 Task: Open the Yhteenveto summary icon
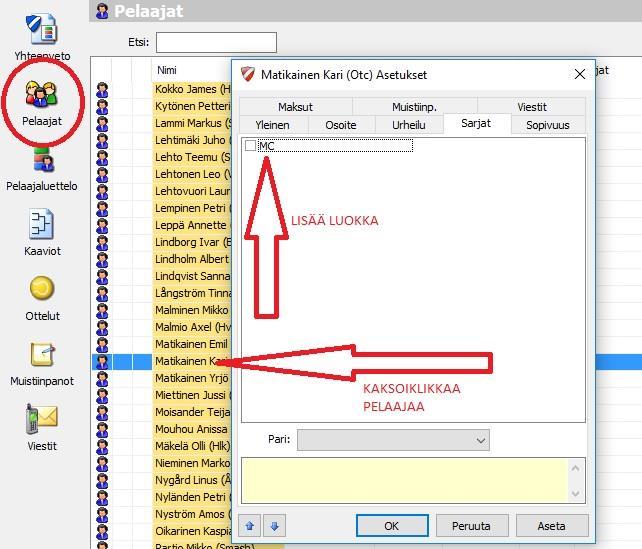(42, 29)
